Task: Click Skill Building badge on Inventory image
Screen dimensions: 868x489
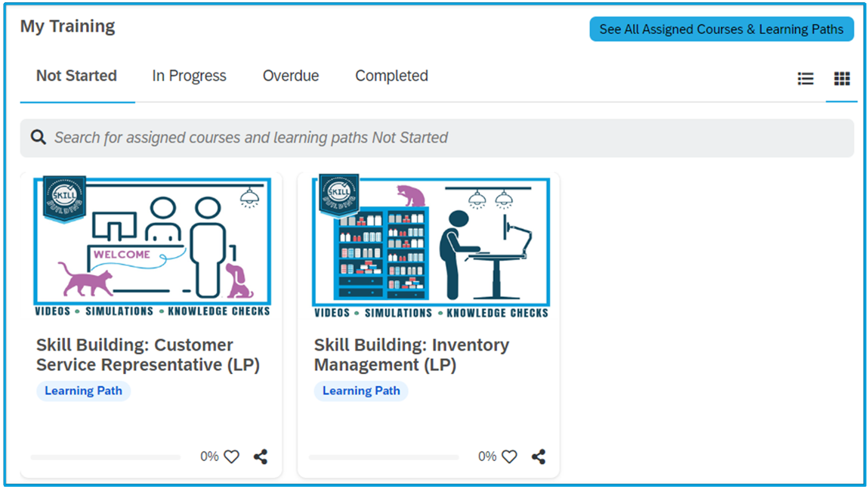Action: coord(338,196)
